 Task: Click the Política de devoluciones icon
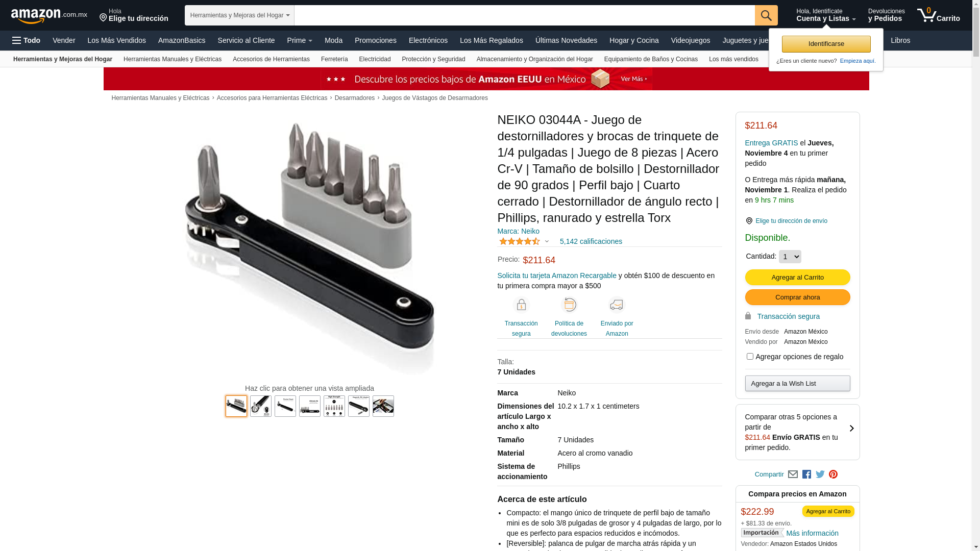pos(569,305)
